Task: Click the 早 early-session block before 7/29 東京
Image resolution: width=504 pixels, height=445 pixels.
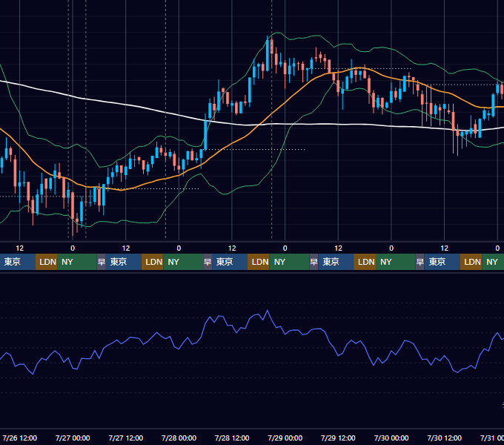Action: tap(314, 262)
